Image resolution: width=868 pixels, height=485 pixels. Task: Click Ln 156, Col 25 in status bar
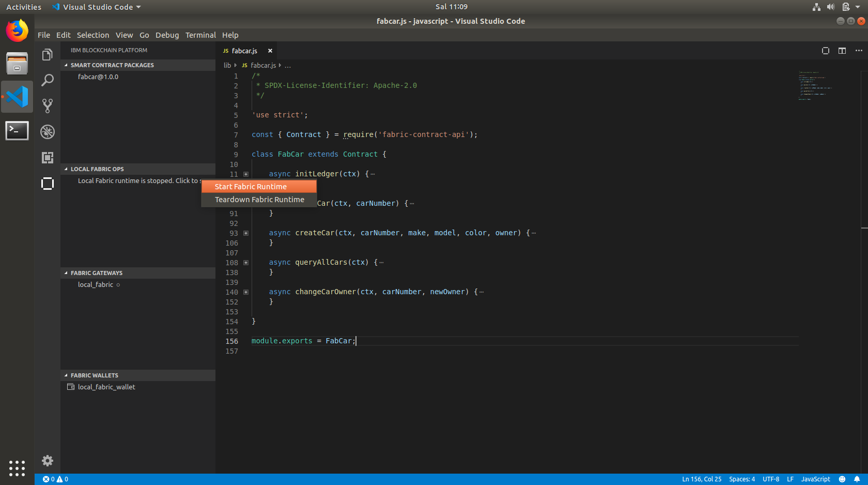(702, 479)
